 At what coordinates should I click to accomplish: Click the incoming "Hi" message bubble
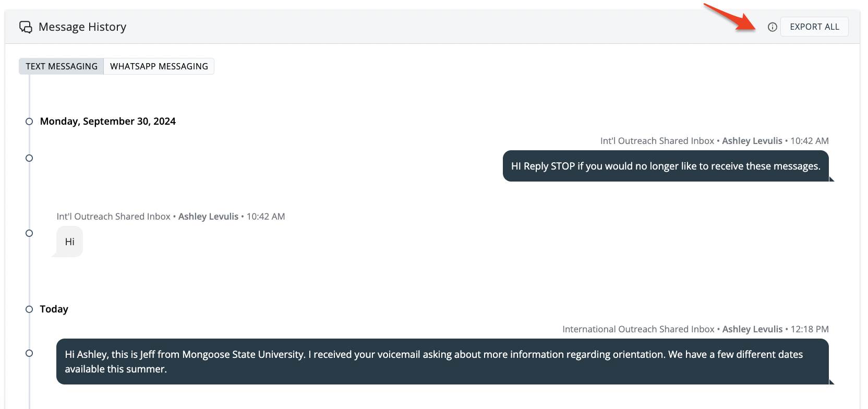(x=70, y=242)
